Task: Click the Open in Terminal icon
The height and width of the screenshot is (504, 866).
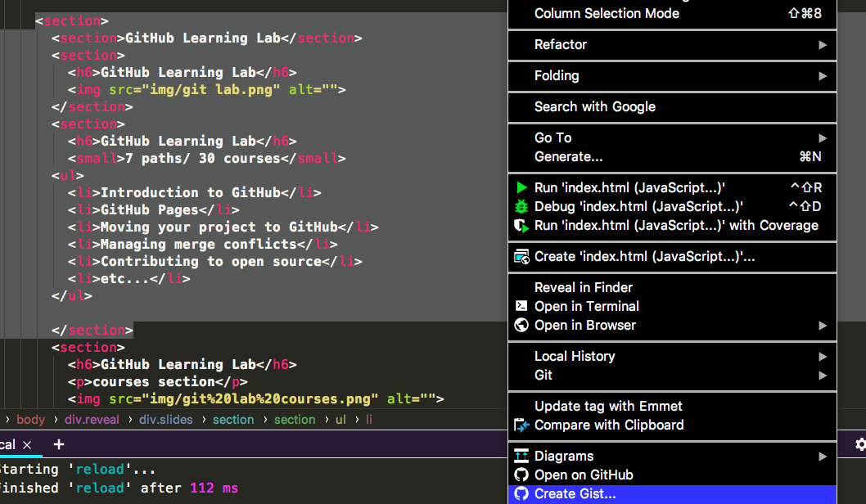Action: click(521, 306)
